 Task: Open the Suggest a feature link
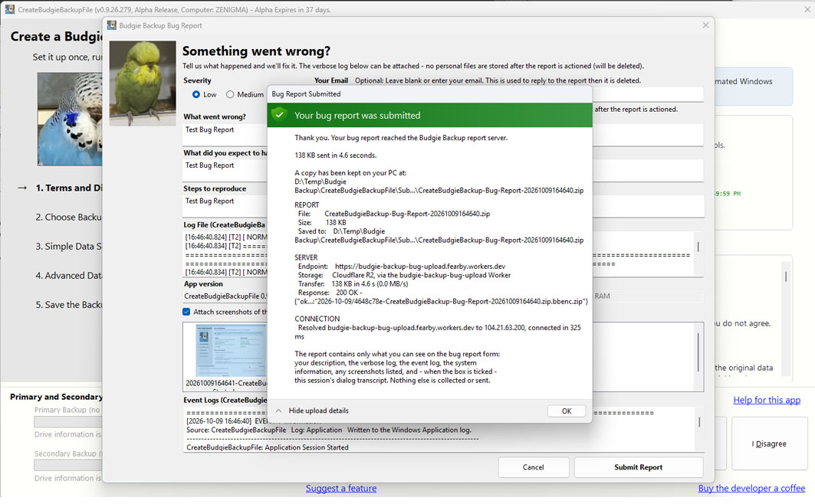point(341,489)
